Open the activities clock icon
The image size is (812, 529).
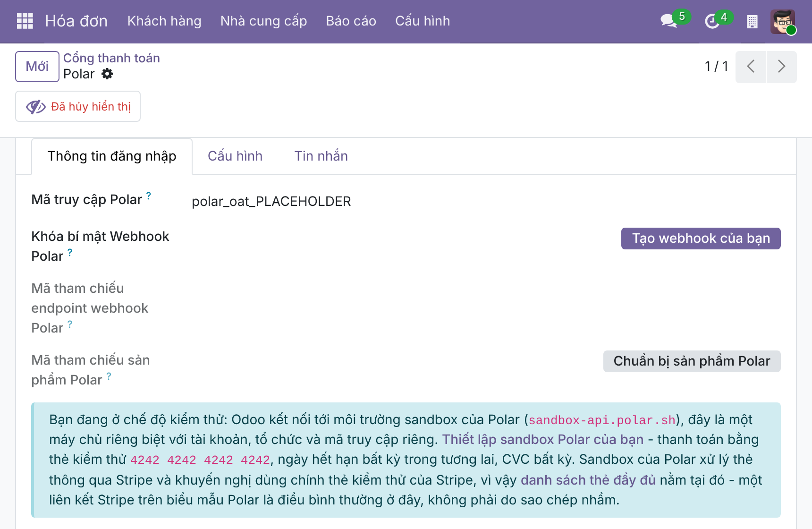[711, 21]
